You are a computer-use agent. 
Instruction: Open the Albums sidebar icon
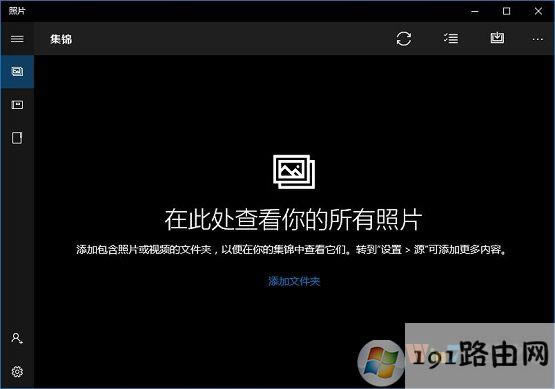coord(17,104)
